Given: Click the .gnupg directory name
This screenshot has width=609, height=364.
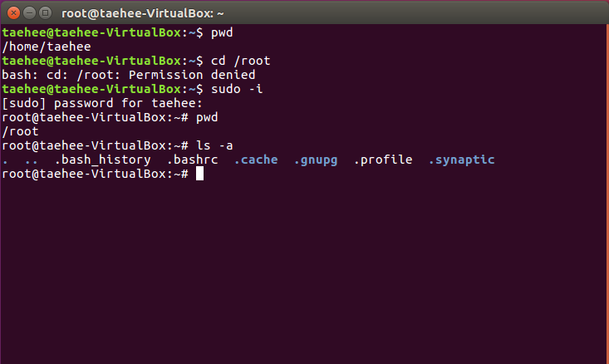Looking at the screenshot, I should click(316, 160).
